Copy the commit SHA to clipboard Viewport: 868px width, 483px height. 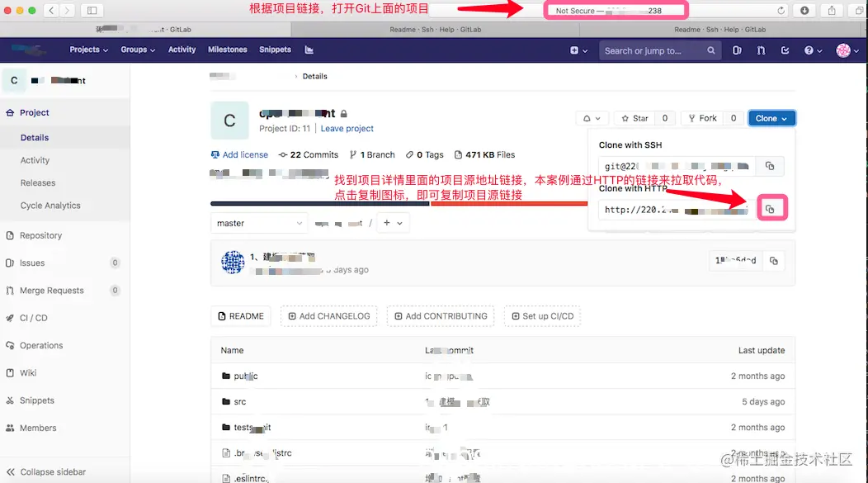coord(774,261)
